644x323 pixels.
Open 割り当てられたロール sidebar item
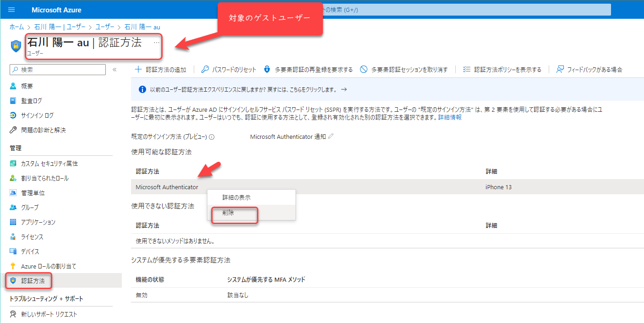coord(44,178)
